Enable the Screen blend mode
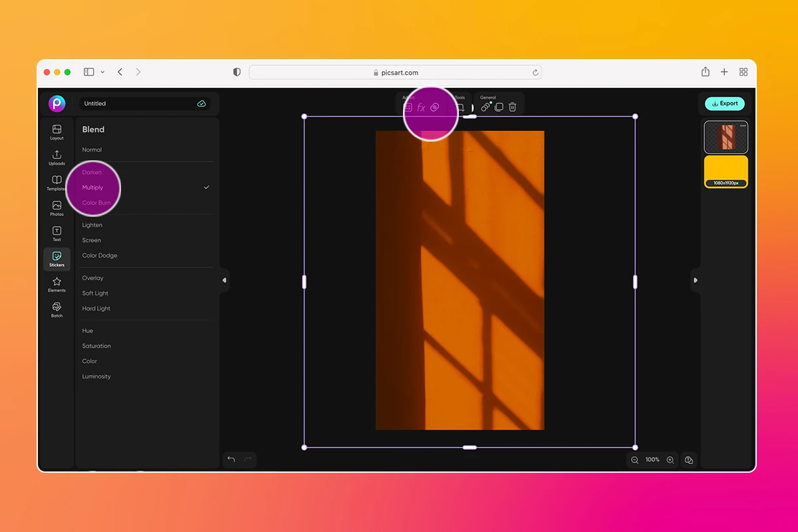 91,240
